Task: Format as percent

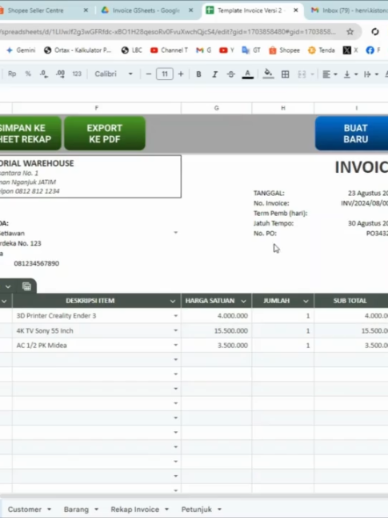Action: 28,74
